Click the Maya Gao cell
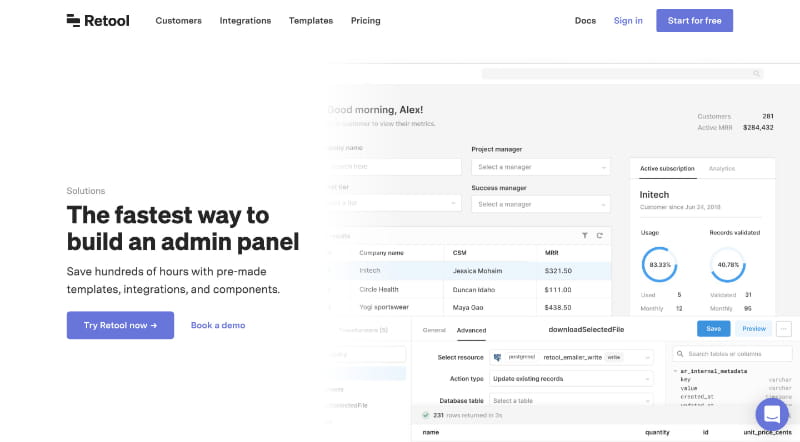The height and width of the screenshot is (442, 800). click(x=468, y=307)
